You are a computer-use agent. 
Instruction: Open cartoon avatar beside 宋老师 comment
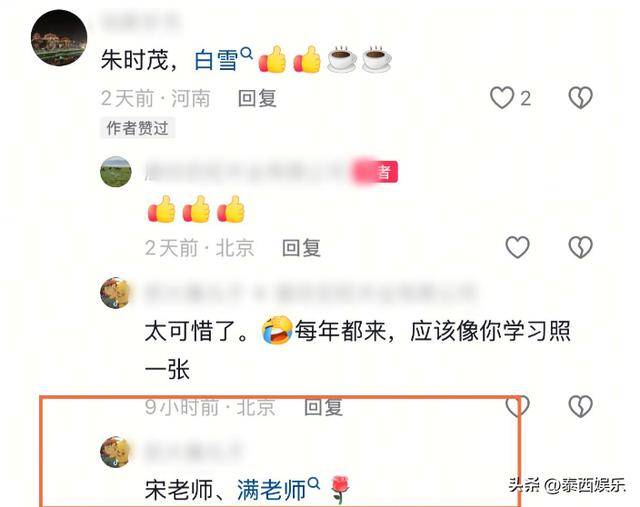[x=116, y=452]
